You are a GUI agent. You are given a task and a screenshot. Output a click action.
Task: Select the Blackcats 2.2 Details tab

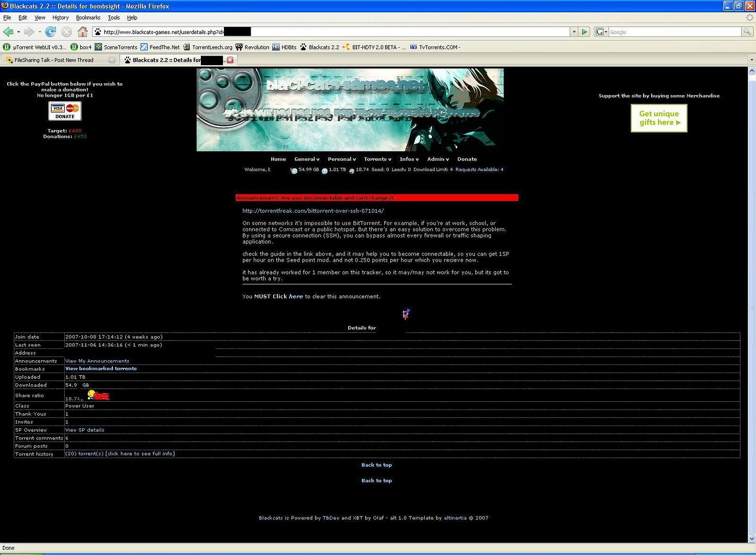(178, 60)
